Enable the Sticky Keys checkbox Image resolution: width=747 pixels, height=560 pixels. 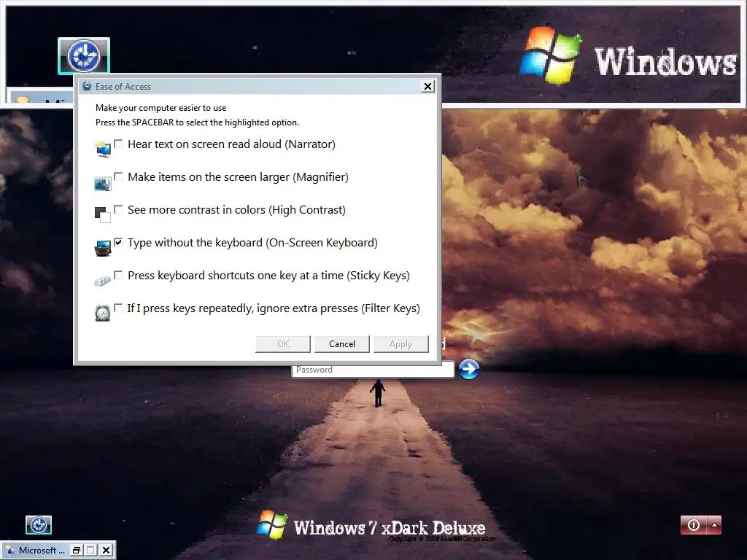click(x=118, y=275)
